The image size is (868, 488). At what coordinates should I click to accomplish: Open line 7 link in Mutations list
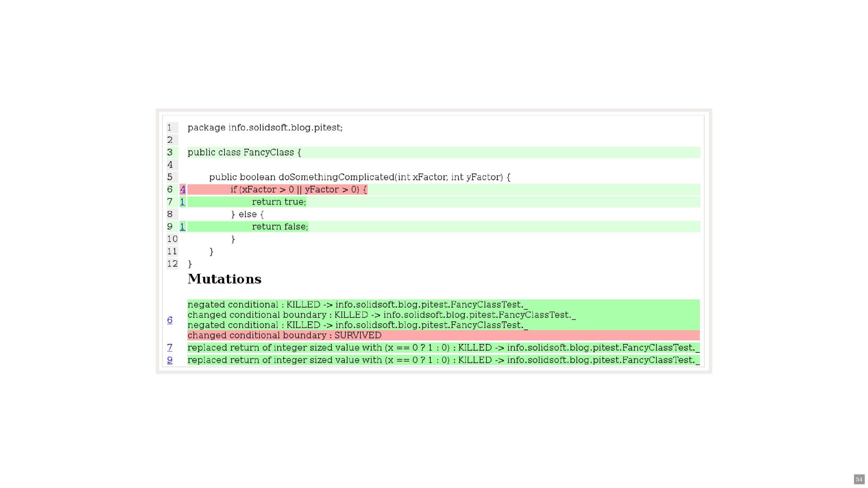[170, 347]
